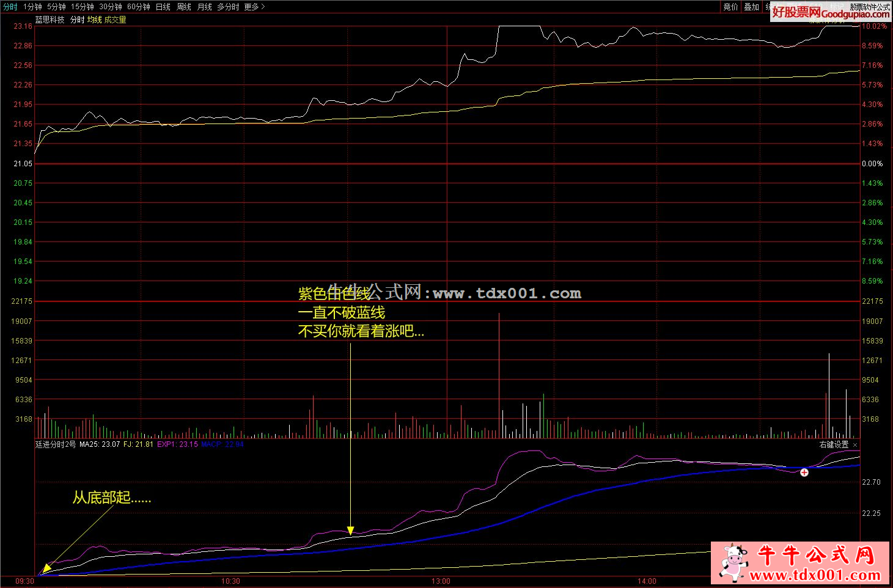
Task: Click the 22.70 indicator axis label
Action: click(x=871, y=482)
